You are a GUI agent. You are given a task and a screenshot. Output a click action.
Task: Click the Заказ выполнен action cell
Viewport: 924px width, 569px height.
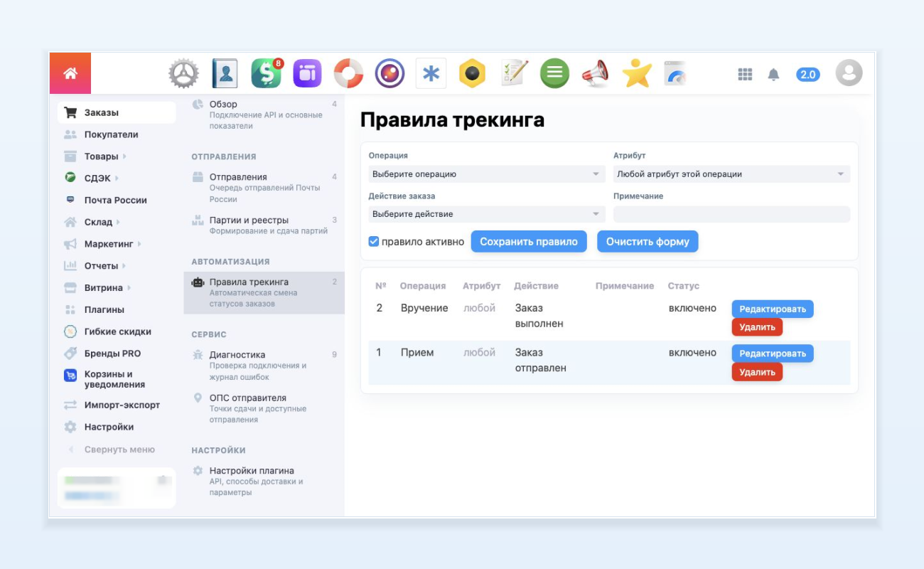coord(539,316)
